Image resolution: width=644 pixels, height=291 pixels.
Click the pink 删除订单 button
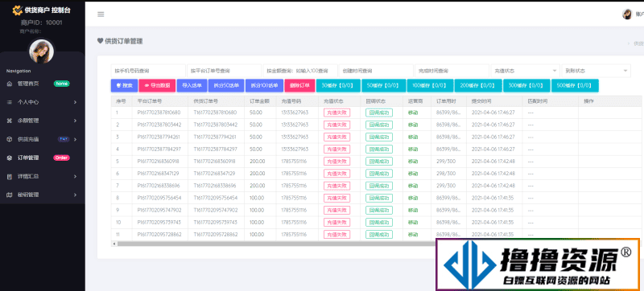(299, 86)
